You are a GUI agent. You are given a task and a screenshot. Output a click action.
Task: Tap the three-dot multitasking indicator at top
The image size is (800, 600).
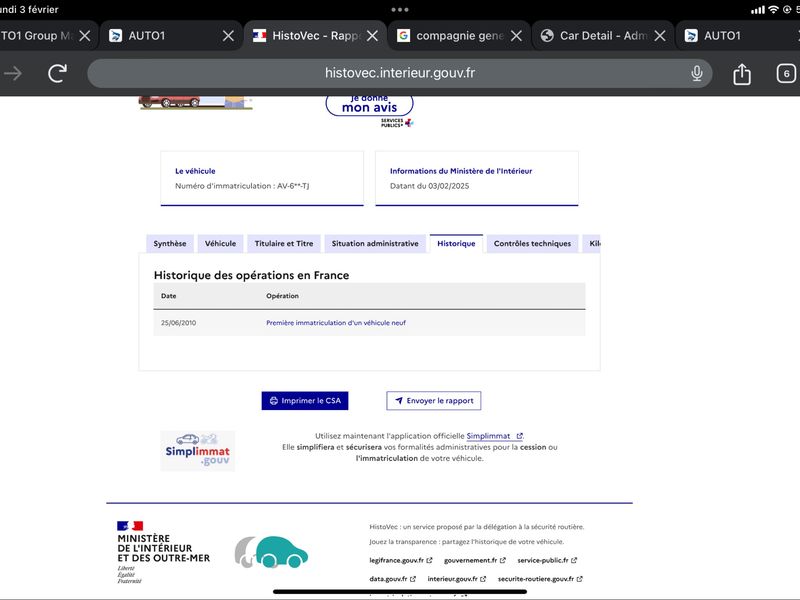[399, 10]
